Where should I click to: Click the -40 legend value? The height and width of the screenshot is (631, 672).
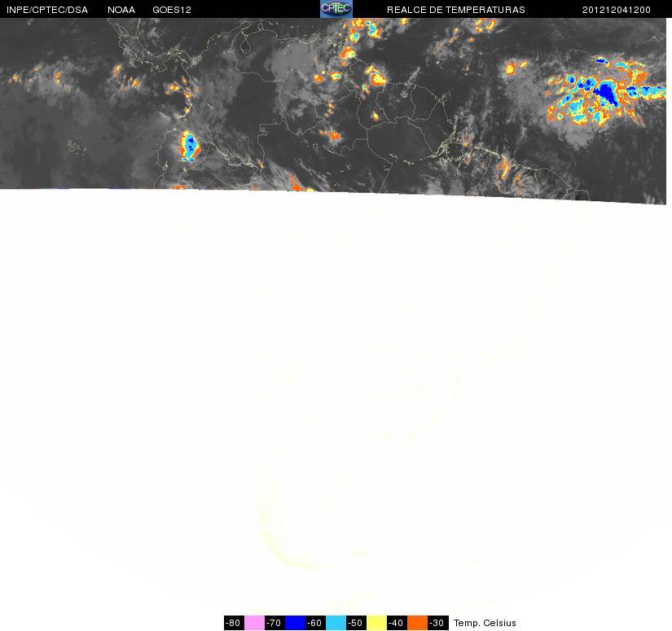click(397, 623)
